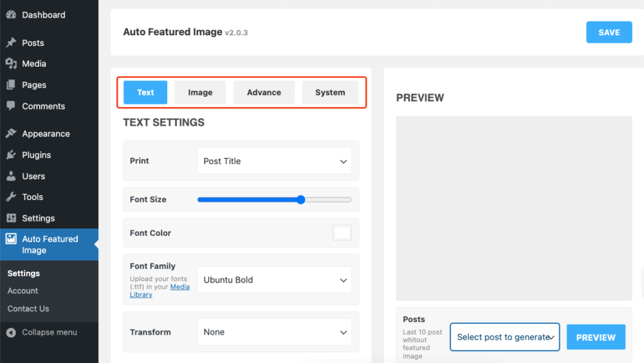Click the Font Size slider handle
The width and height of the screenshot is (644, 363).
coord(301,199)
